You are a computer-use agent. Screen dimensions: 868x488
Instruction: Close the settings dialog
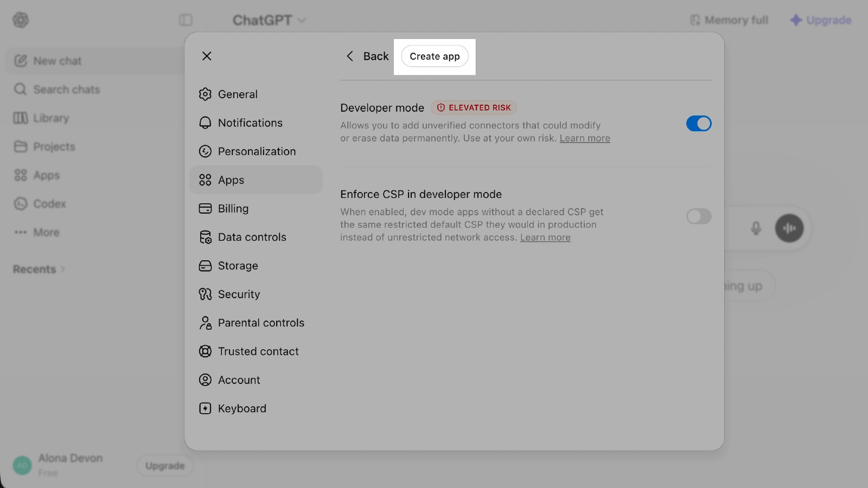point(207,56)
